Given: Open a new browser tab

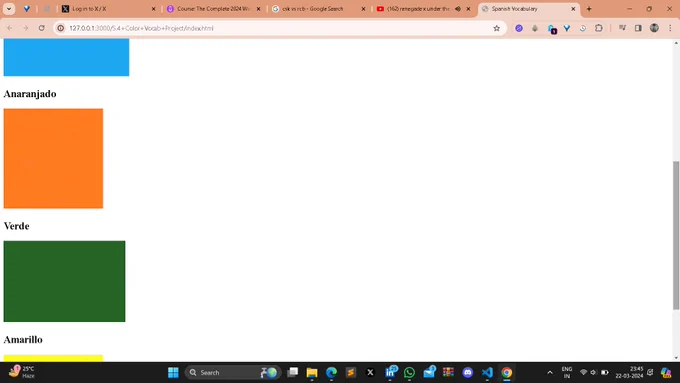Looking at the screenshot, I should (589, 9).
